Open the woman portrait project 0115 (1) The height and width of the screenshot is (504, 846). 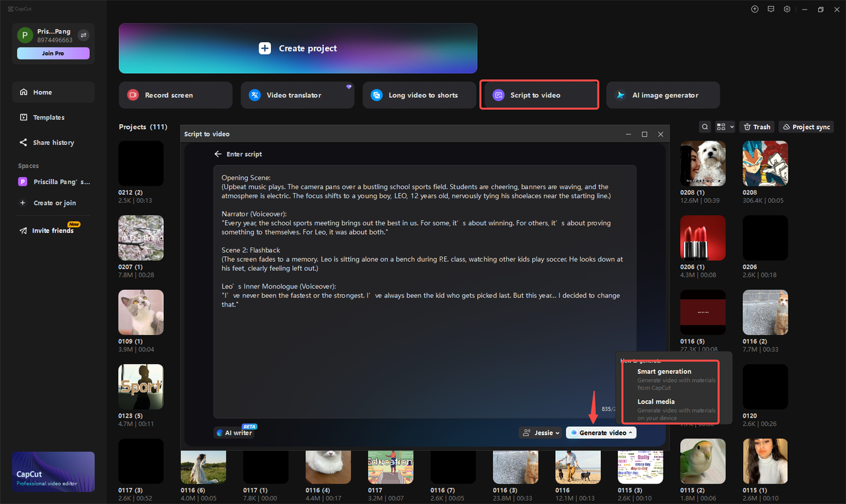point(765,461)
